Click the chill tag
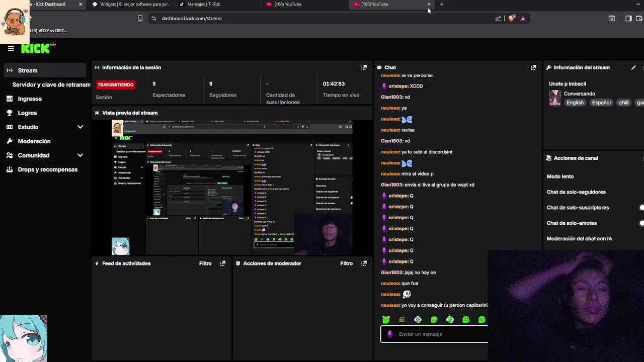644x362 pixels. tap(624, 103)
